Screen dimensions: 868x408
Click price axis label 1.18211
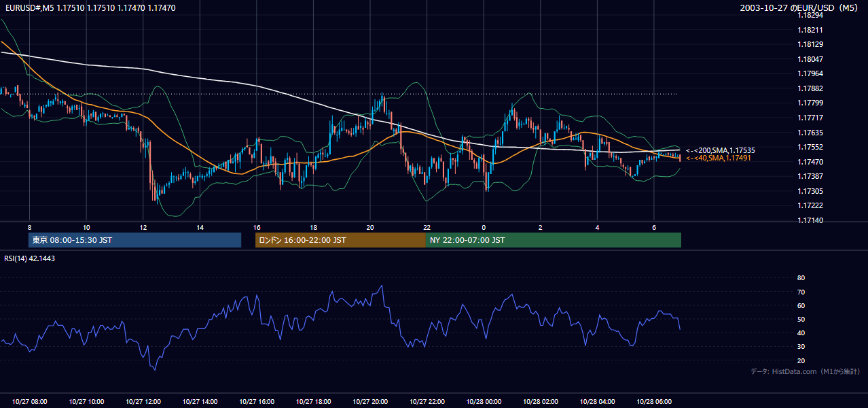tap(810, 30)
